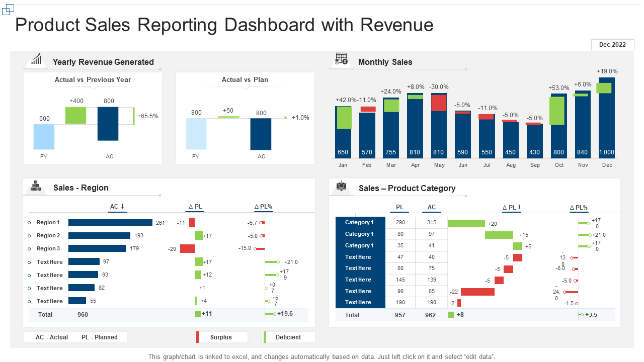Click the stacked boxes icon beside Sales - Region

click(x=37, y=186)
